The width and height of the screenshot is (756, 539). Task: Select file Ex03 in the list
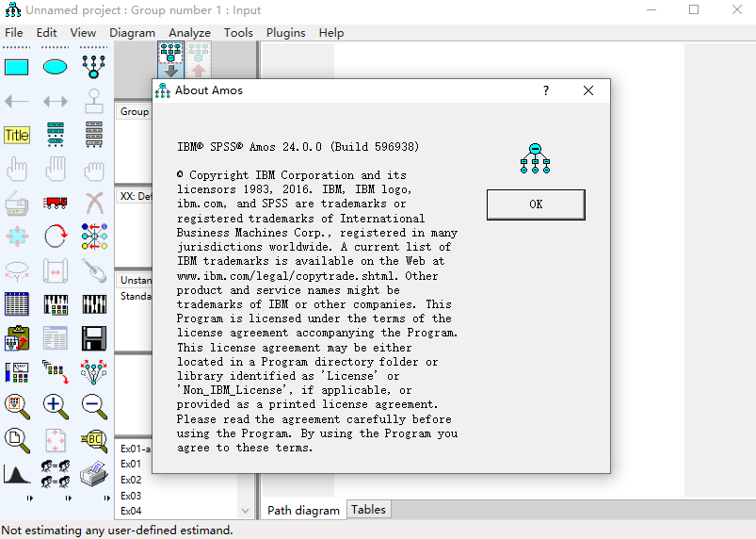[131, 496]
